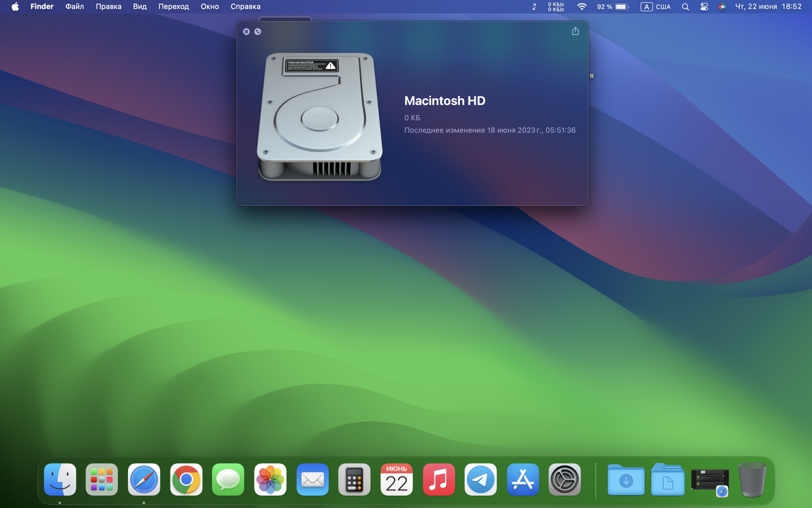The image size is (812, 508).
Task: Launch Telegram from the Dock
Action: point(481,480)
